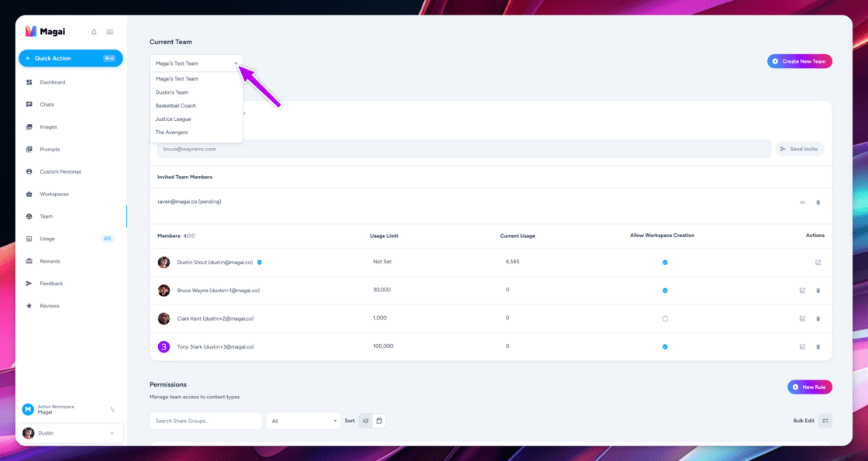Screen dimensions: 868x461
Task: Collapse the Current Team dropdown chevron
Action: coord(236,63)
